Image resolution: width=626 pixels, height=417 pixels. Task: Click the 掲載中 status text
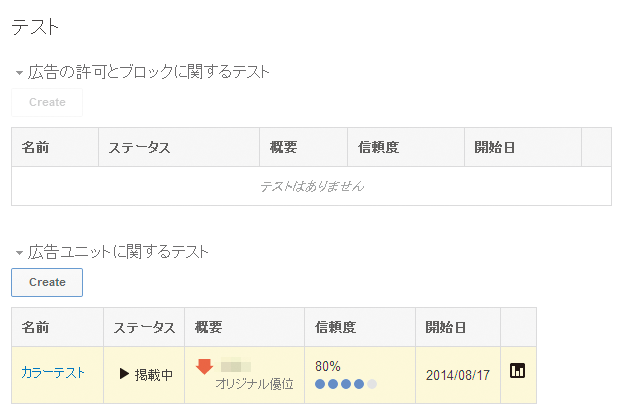(154, 375)
